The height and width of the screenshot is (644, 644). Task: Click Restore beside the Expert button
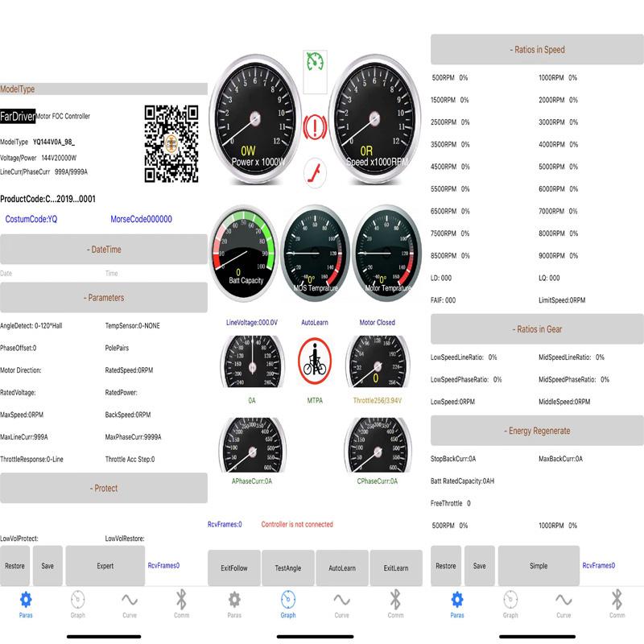tap(14, 566)
